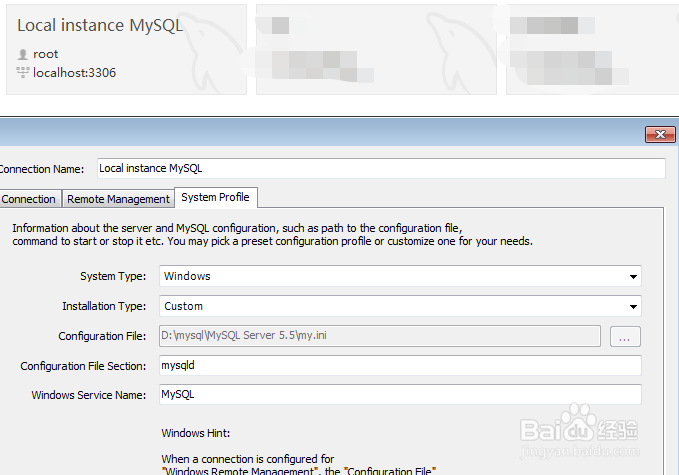
Task: Click the Windows Service Name field
Action: [x=400, y=394]
